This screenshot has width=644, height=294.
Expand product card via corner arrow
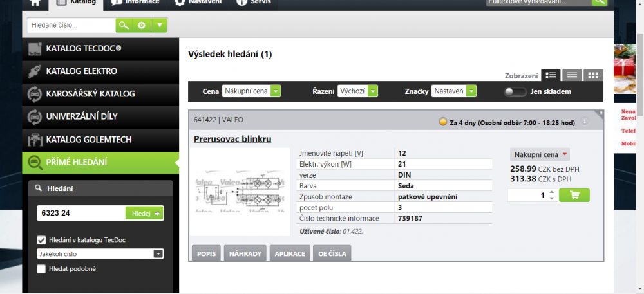(x=600, y=114)
